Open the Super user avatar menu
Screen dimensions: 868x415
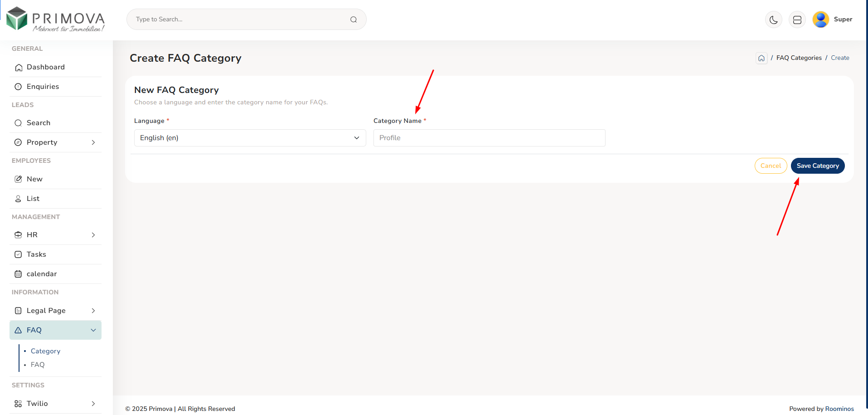coord(821,20)
